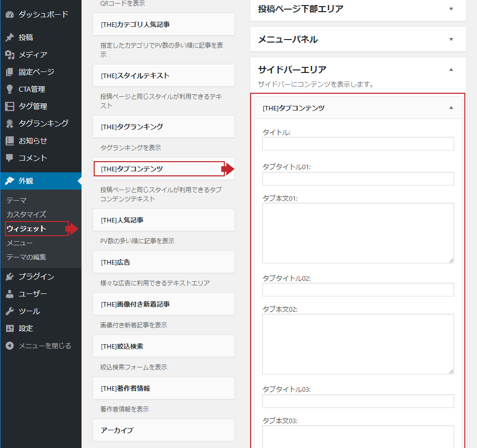The image size is (477, 448).
Task: Click the Dashboard gauge icon
Action: click(10, 14)
